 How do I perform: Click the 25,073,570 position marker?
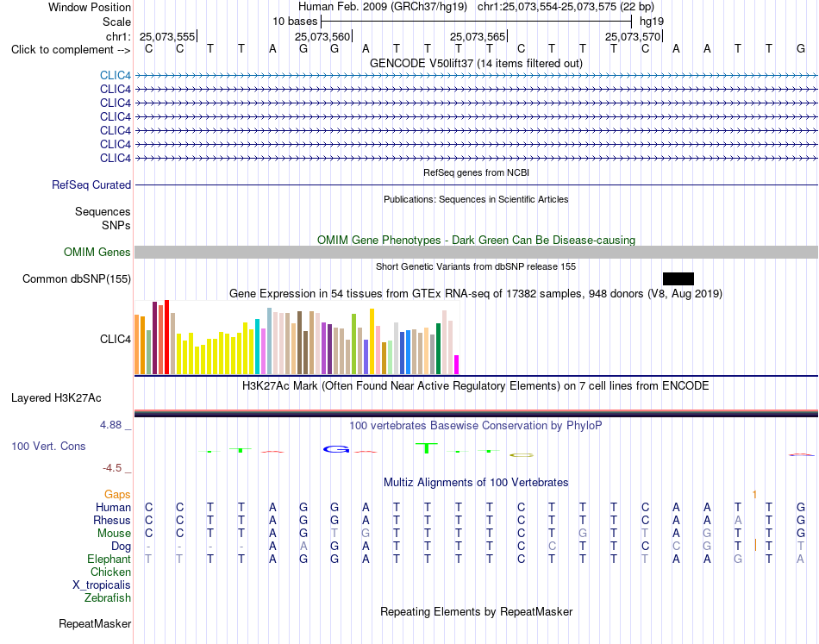(633, 36)
